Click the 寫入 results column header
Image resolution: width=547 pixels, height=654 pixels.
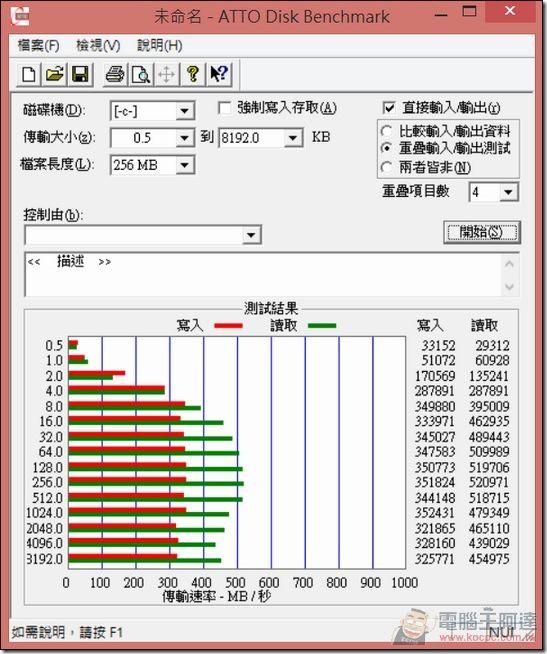[430, 325]
